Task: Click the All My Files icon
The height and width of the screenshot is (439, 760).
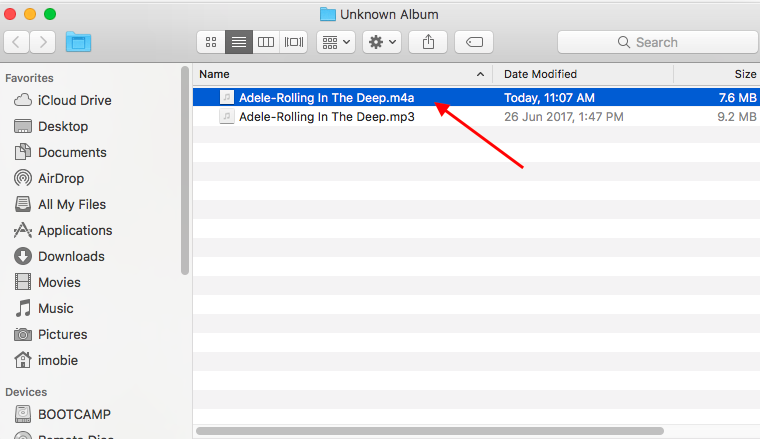Action: pyautogui.click(x=23, y=204)
